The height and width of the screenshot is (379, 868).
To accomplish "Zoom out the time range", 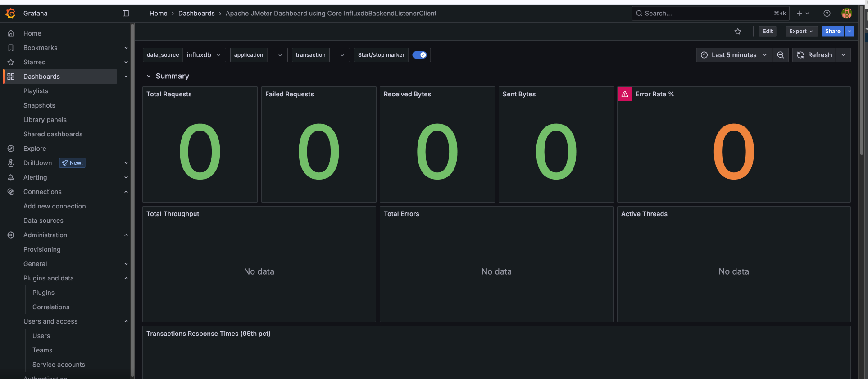I will [x=781, y=55].
